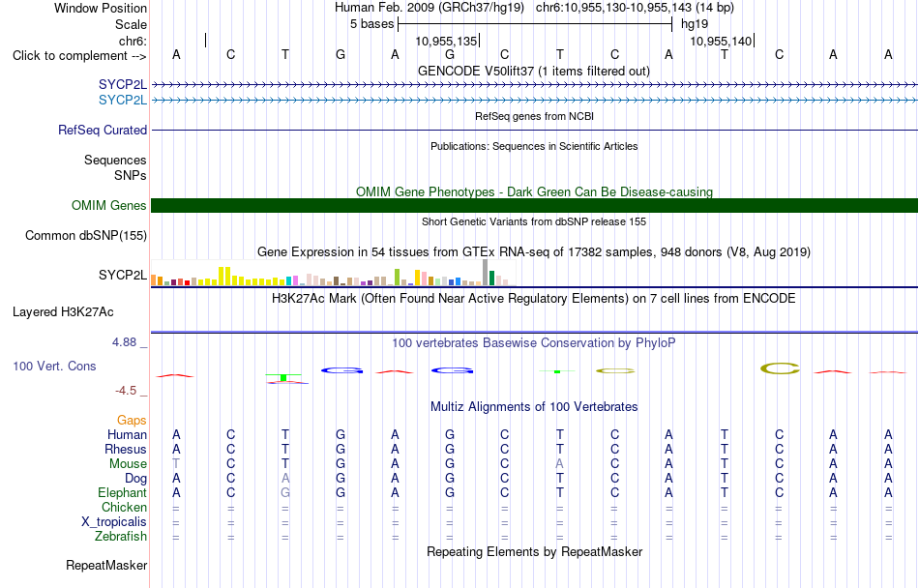Click 'Publications: Sequences in Scientific Articles' title
The height and width of the screenshot is (588, 919).
tap(534, 146)
